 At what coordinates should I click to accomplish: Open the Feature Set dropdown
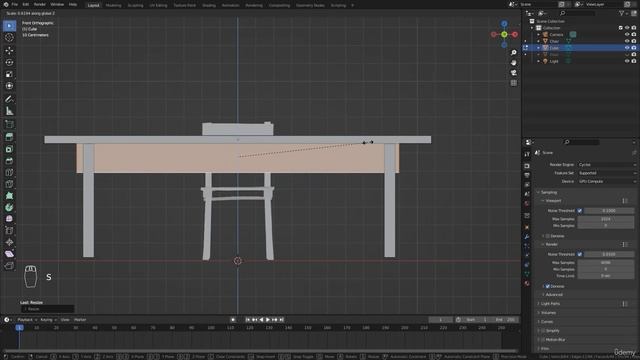tap(607, 173)
